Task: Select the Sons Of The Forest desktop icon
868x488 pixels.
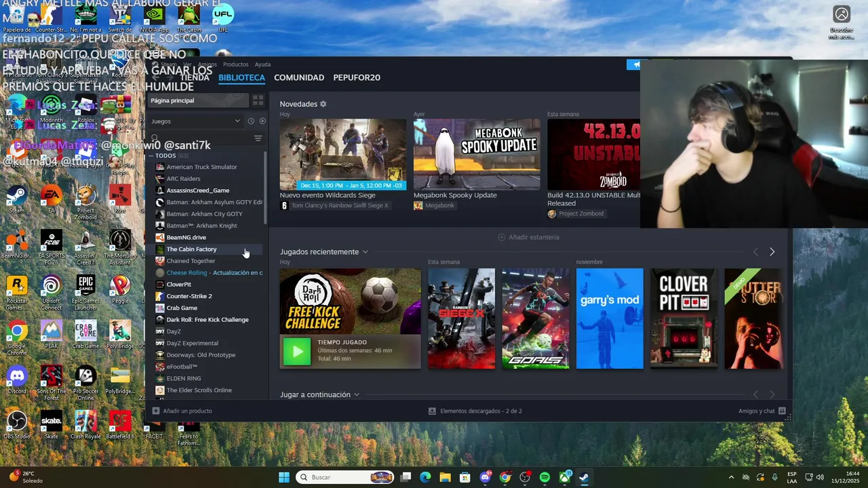Action: click(x=51, y=383)
